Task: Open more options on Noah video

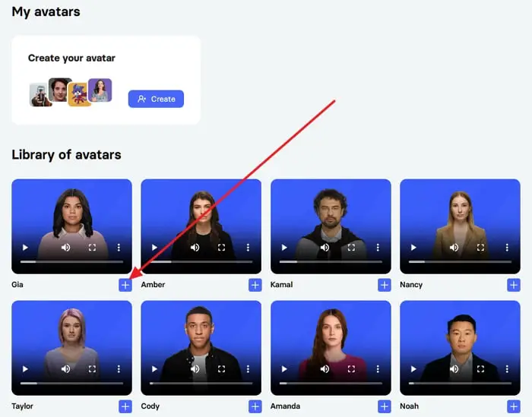Action: coord(507,369)
